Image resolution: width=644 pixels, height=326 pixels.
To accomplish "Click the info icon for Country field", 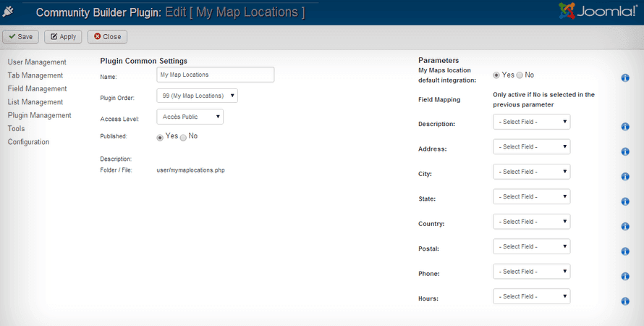I will click(624, 226).
